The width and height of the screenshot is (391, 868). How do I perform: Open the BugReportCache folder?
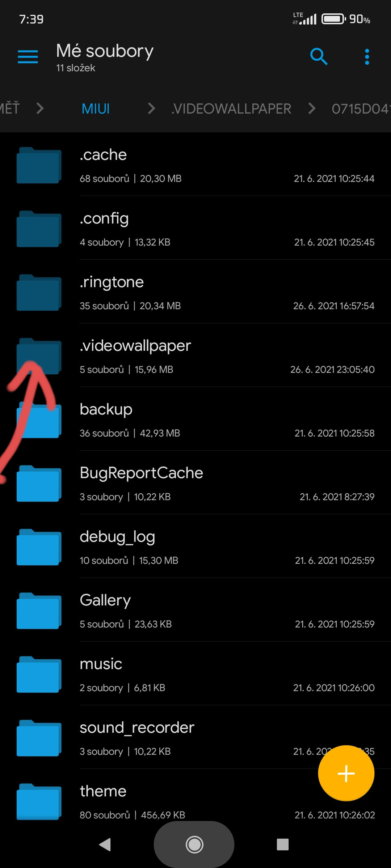195,482
